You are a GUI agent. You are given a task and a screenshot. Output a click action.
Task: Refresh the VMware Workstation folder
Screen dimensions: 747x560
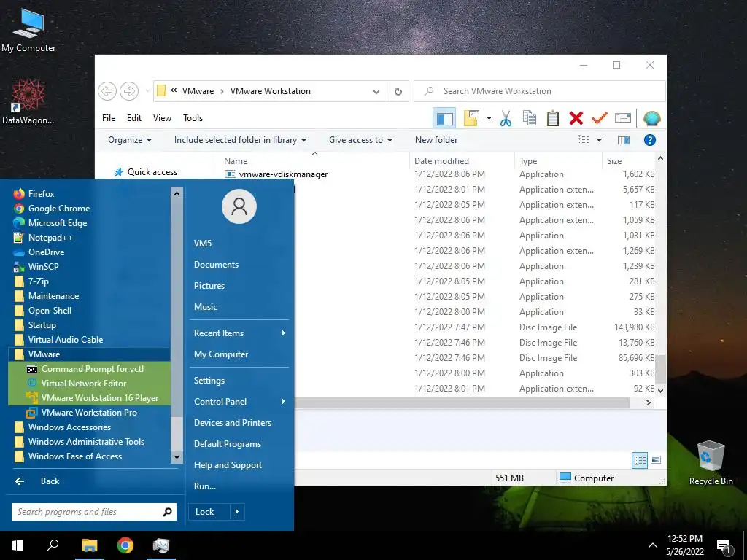click(x=398, y=91)
